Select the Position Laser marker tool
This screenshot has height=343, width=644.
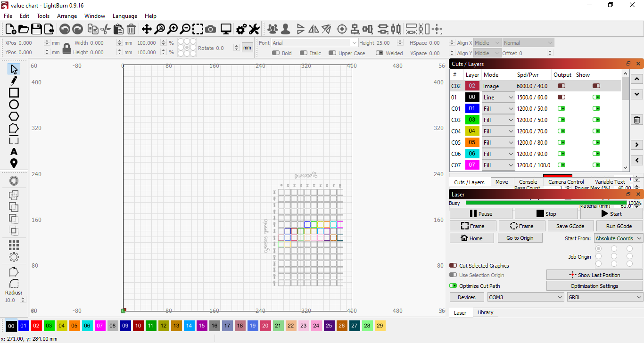[14, 163]
